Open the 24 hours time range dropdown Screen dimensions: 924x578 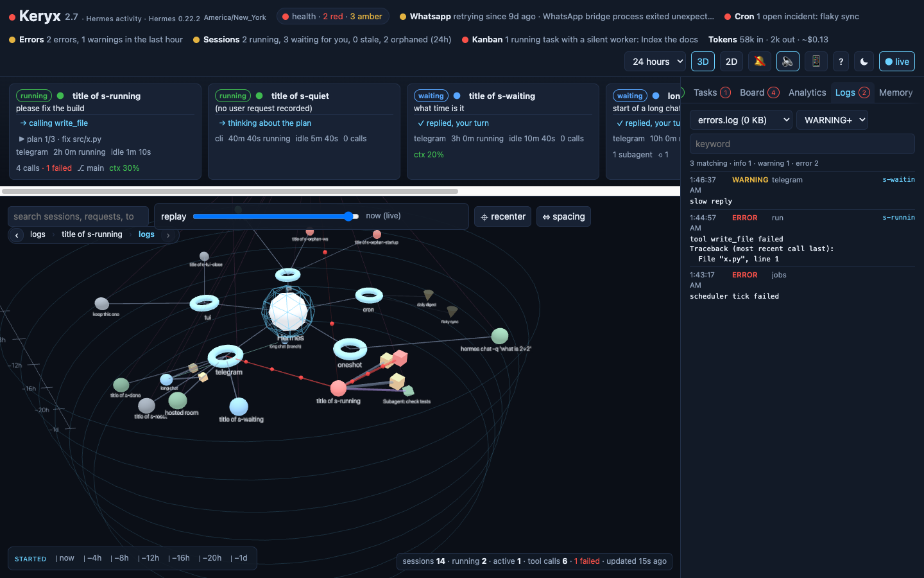655,62
